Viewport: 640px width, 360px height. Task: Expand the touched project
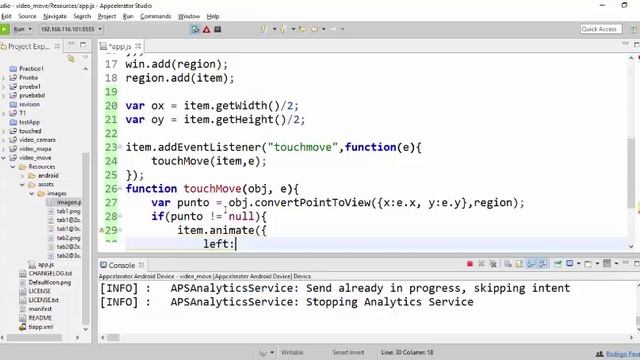click(4, 131)
